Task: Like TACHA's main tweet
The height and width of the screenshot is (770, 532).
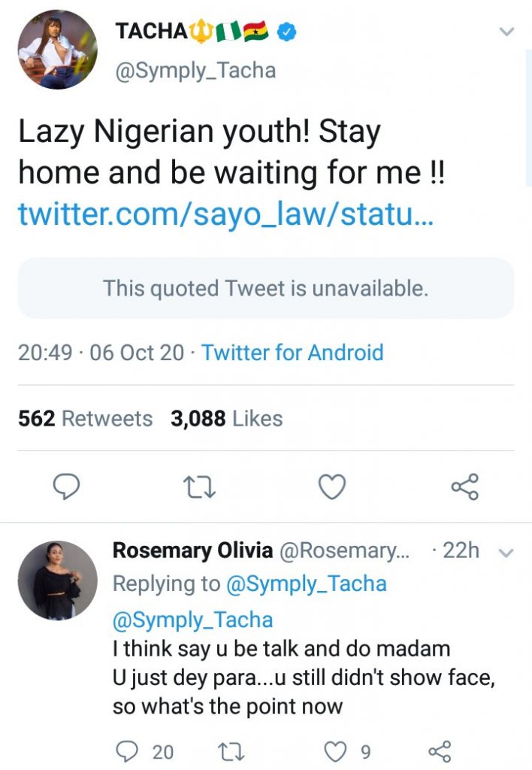Action: [x=331, y=487]
